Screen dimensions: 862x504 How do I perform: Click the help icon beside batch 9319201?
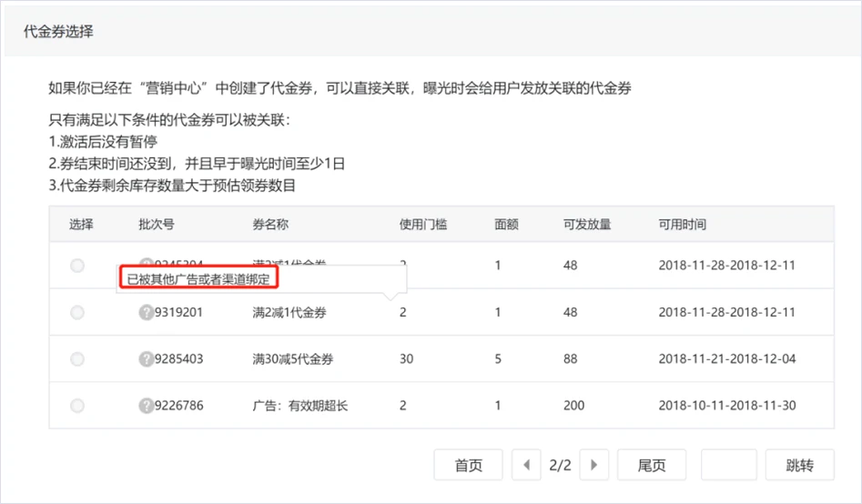[146, 312]
